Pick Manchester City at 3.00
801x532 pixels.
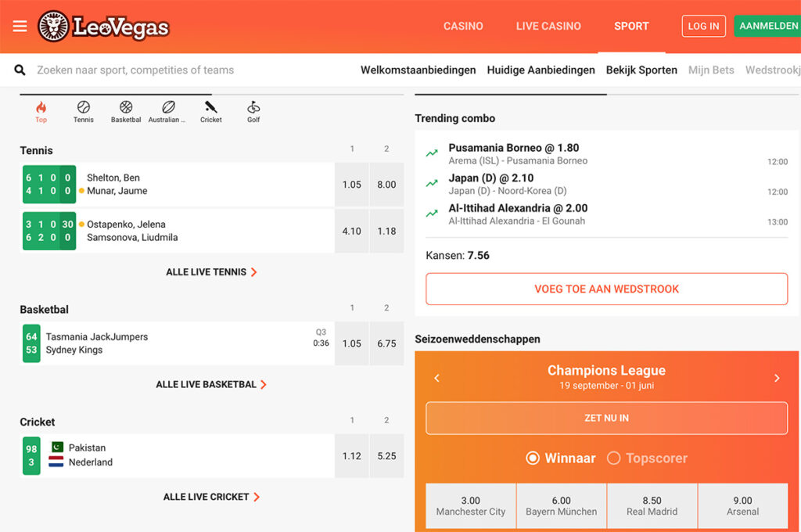click(470, 505)
